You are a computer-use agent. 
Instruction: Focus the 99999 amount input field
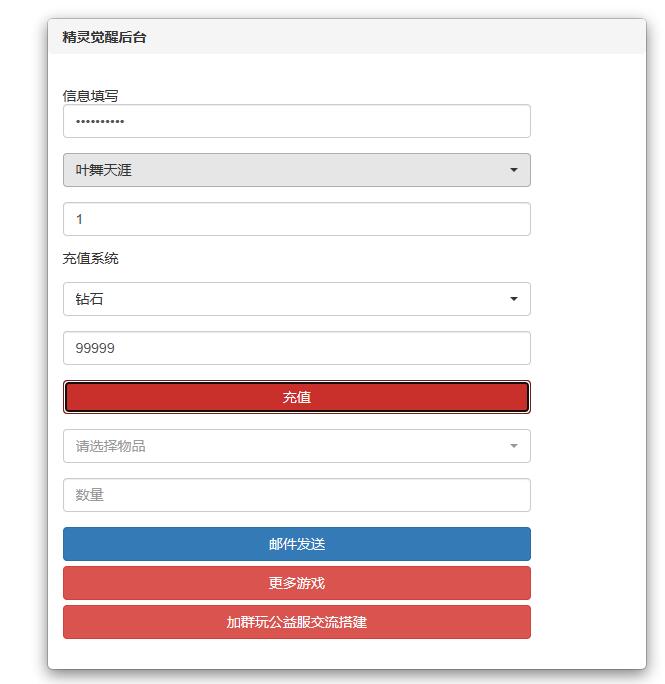[x=297, y=348]
